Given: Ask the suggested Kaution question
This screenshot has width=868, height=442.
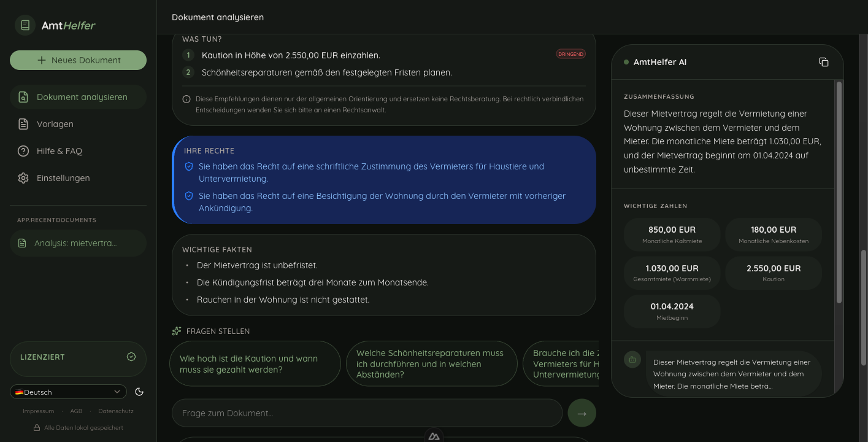Looking at the screenshot, I should 255,364.
